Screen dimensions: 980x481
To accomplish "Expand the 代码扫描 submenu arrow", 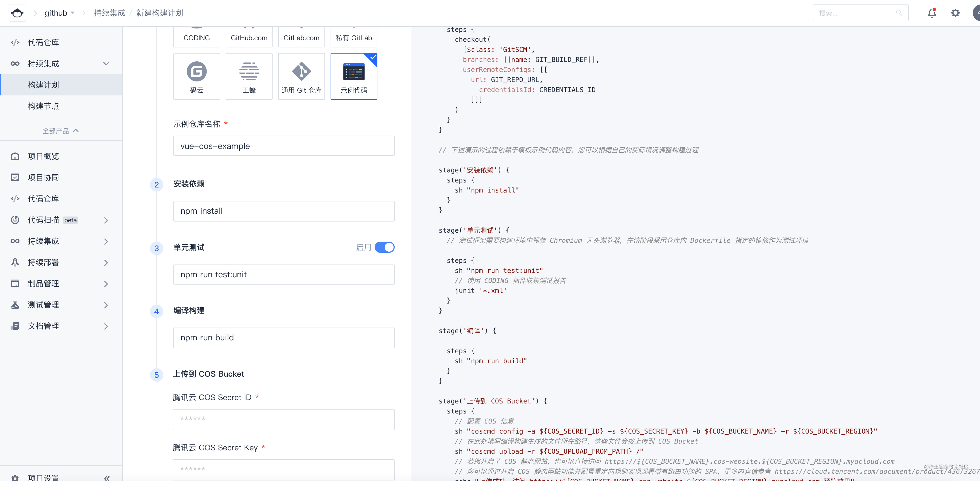I will pyautogui.click(x=106, y=220).
